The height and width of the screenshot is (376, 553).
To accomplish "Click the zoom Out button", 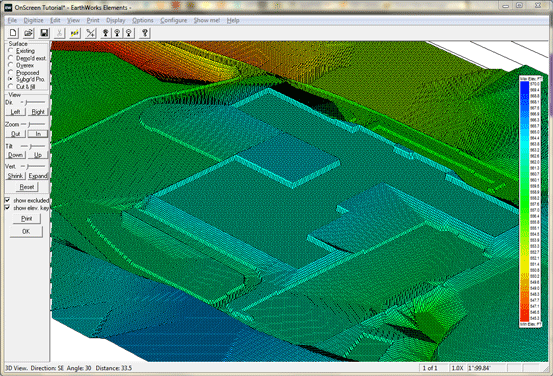I will (16, 134).
